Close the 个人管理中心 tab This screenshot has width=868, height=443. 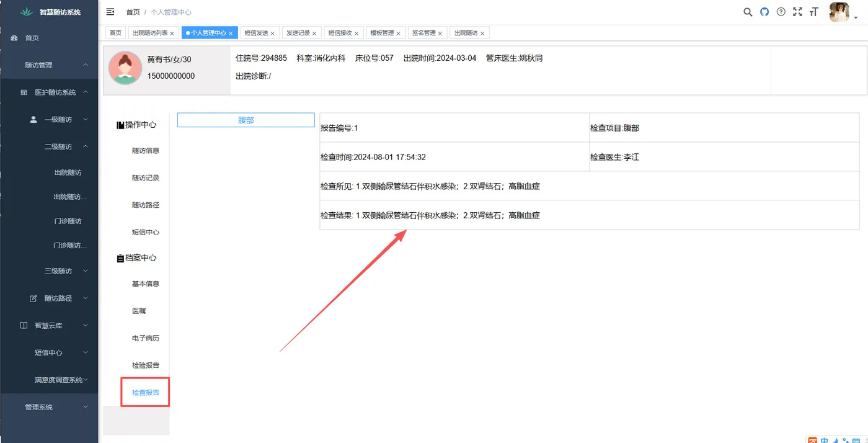point(231,34)
